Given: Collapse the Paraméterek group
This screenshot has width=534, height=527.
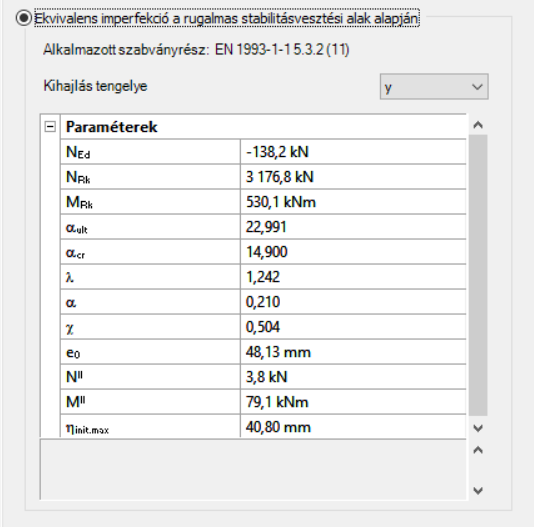Looking at the screenshot, I should (50, 127).
